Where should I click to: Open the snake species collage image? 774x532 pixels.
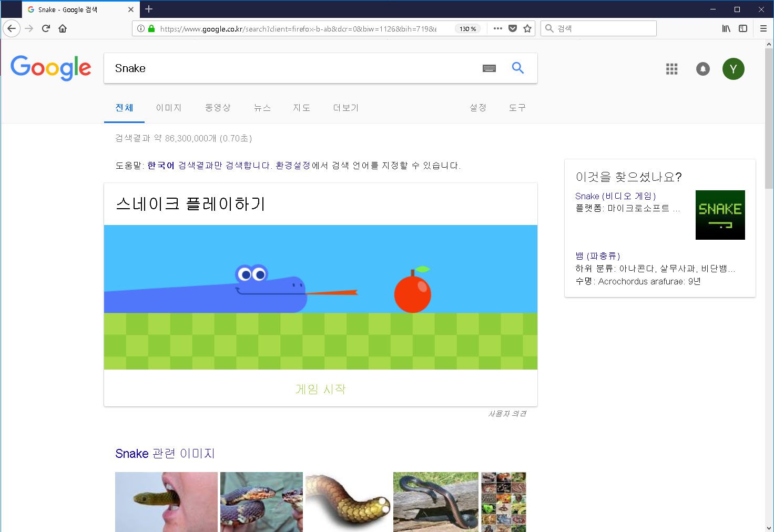click(x=504, y=502)
